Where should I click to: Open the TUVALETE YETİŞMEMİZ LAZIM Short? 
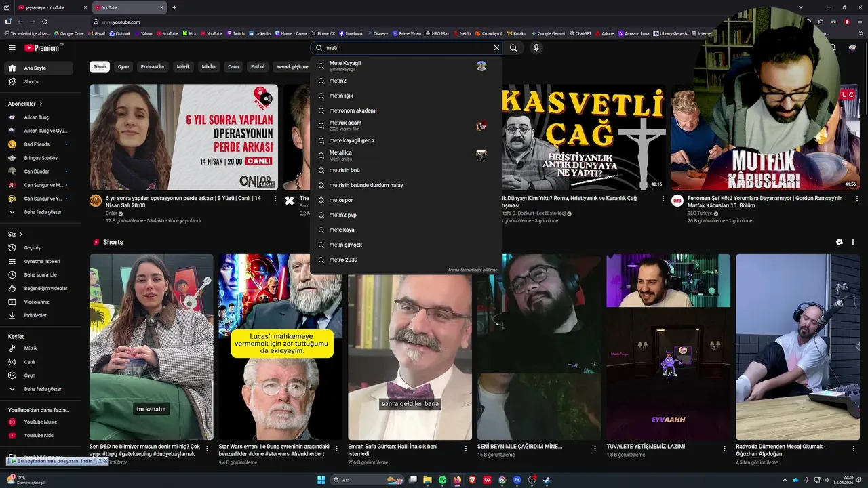click(x=668, y=347)
